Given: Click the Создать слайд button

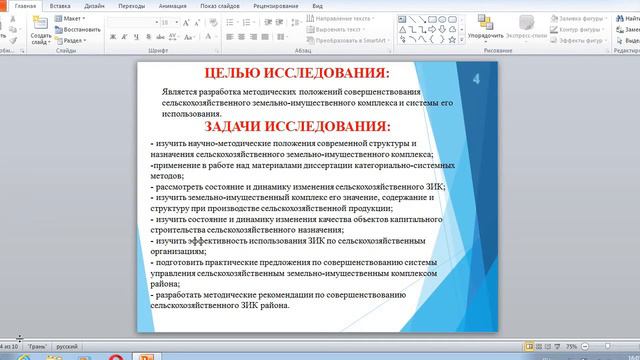Looking at the screenshot, I should click(40, 30).
